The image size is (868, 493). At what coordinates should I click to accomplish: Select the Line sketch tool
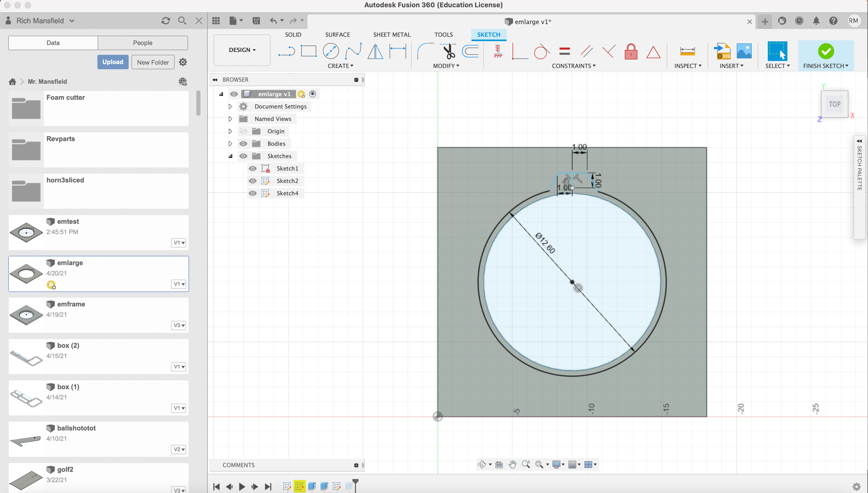click(286, 51)
